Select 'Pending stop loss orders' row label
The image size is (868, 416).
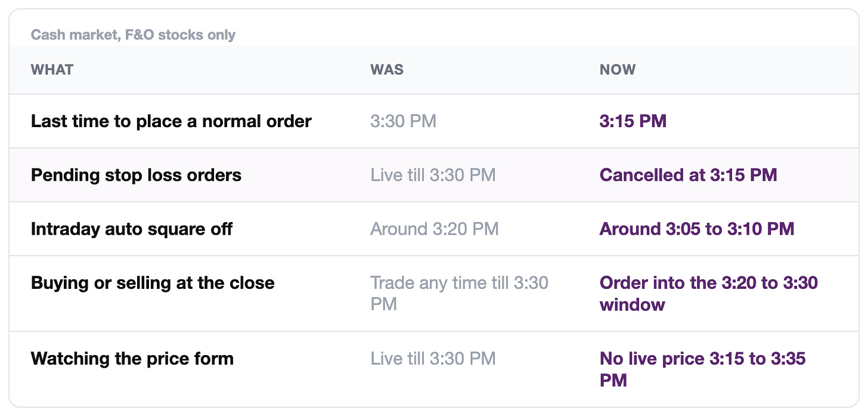[137, 175]
